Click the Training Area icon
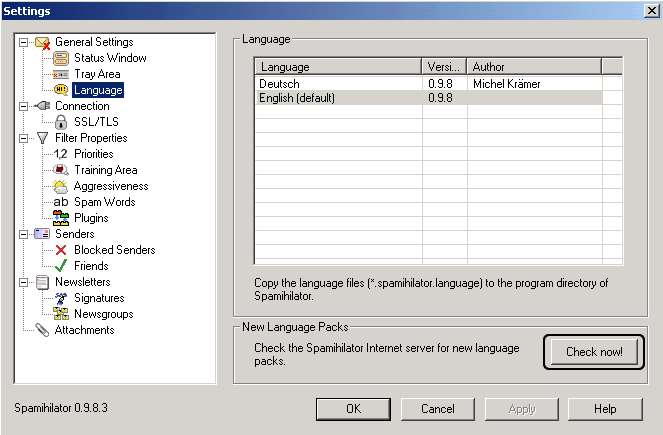This screenshot has width=663, height=435. (61, 170)
